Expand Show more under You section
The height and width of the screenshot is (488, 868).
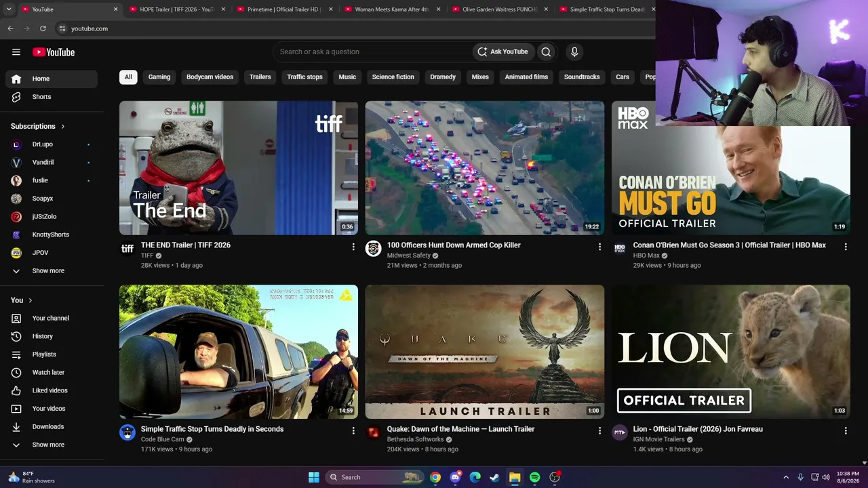(x=52, y=445)
